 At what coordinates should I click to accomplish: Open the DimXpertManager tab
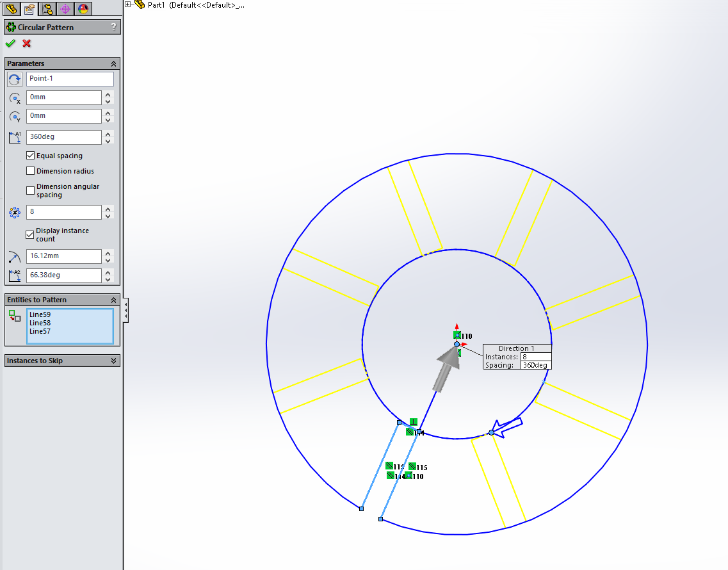coord(65,9)
